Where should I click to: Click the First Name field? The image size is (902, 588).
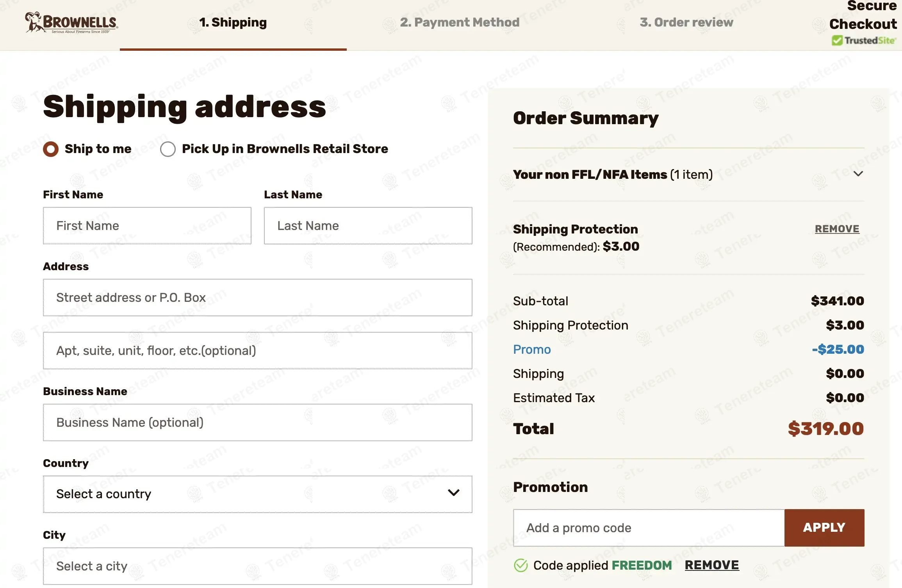pos(147,226)
